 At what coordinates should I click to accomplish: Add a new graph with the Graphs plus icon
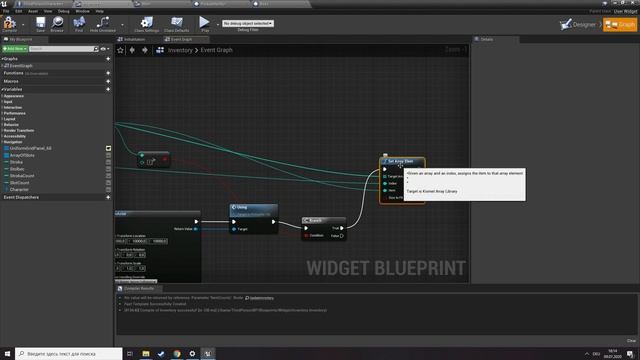[108, 59]
